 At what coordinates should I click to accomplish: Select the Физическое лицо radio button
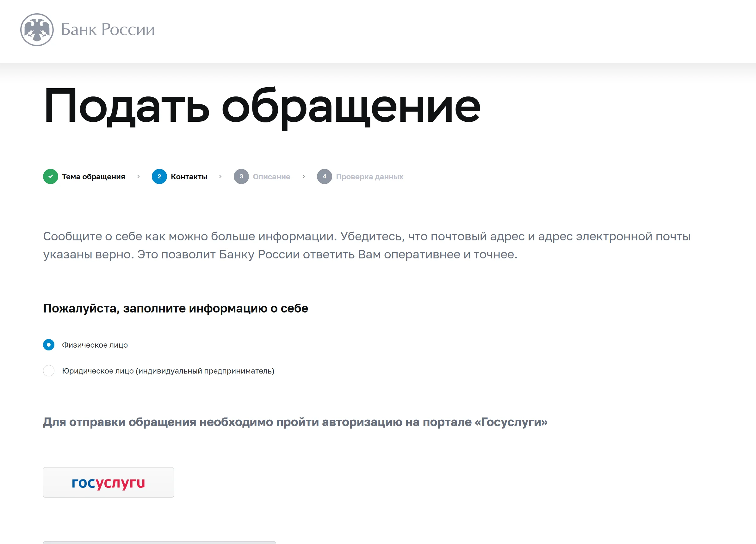click(49, 345)
